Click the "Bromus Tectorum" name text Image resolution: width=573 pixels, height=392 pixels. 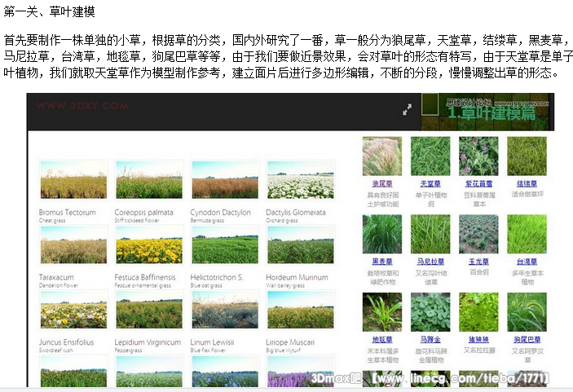(67, 212)
